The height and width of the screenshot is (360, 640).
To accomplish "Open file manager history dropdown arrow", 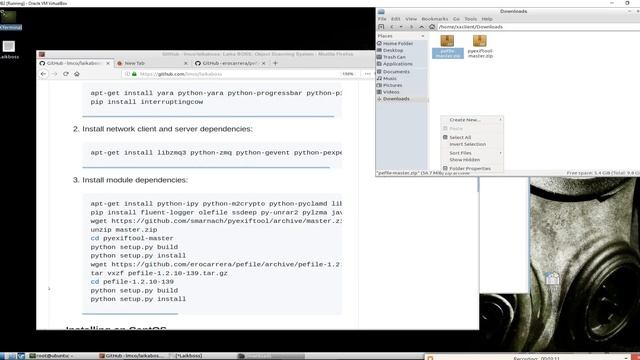I will coord(401,27).
